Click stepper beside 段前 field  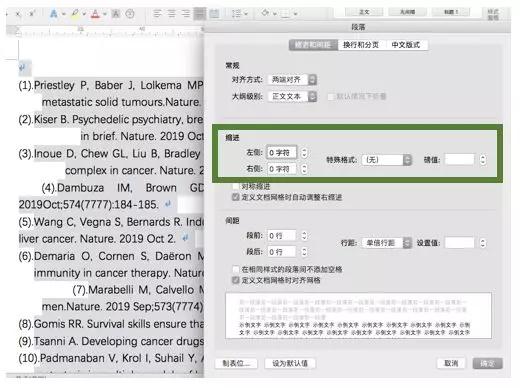click(x=304, y=236)
